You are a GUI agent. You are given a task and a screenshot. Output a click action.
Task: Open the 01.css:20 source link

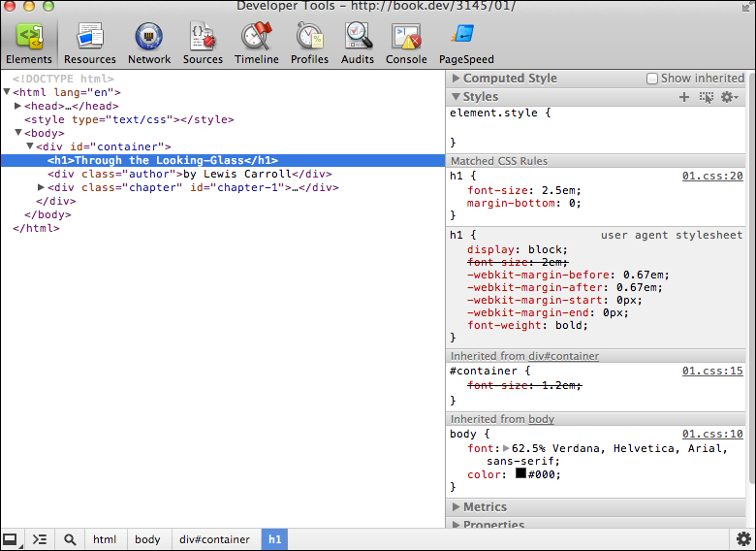[x=712, y=177]
